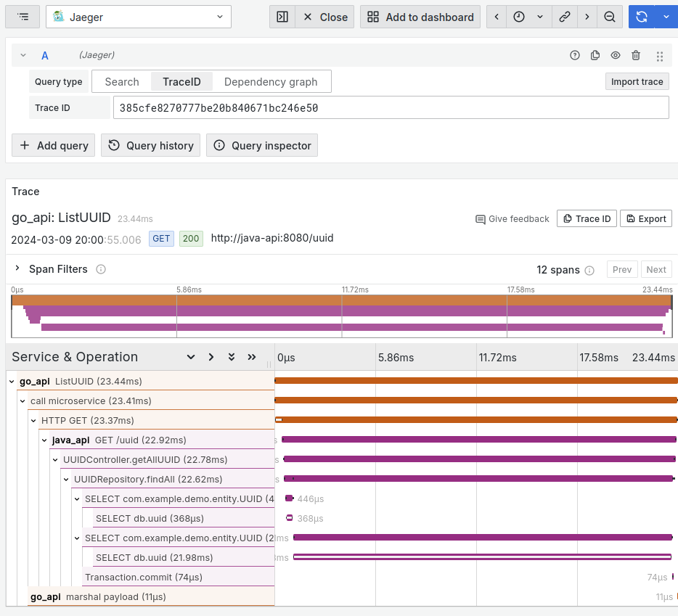Collapse all spans double chevron

point(232,357)
